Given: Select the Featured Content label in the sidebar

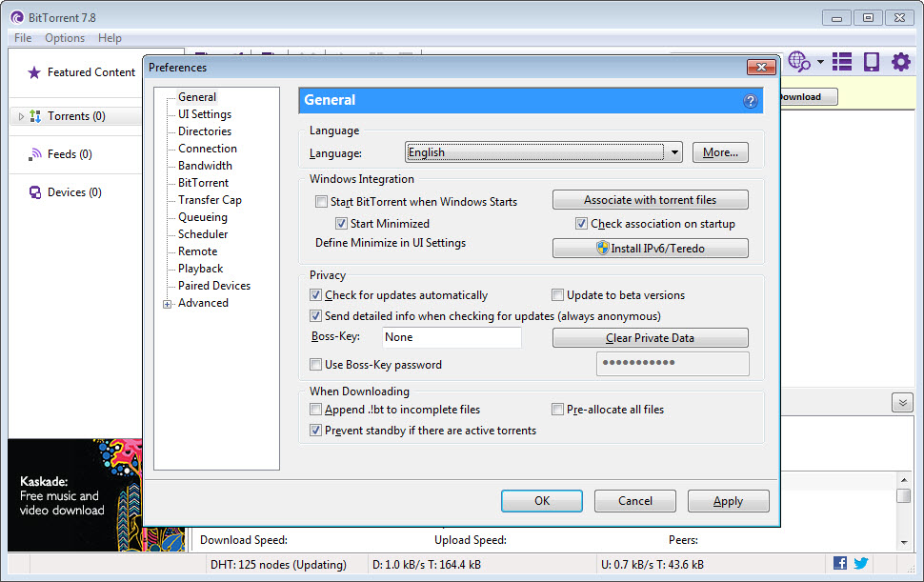Looking at the screenshot, I should 91,72.
